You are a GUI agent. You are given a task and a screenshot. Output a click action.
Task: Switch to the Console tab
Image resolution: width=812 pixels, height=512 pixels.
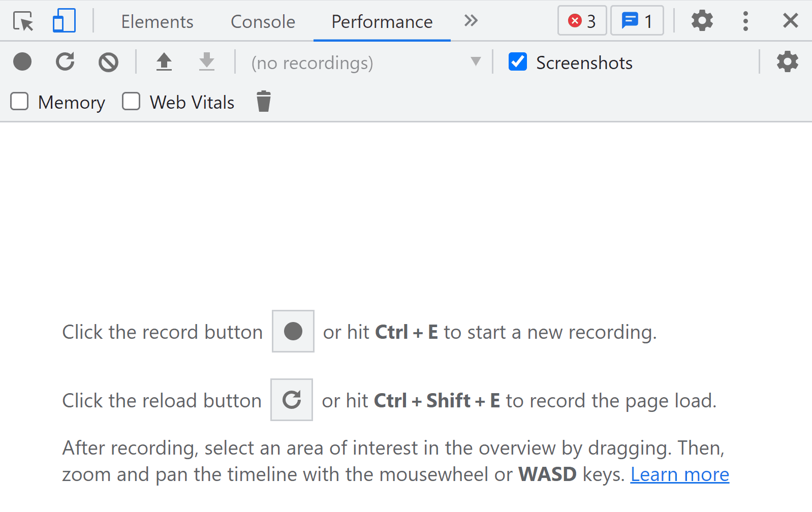pos(263,21)
